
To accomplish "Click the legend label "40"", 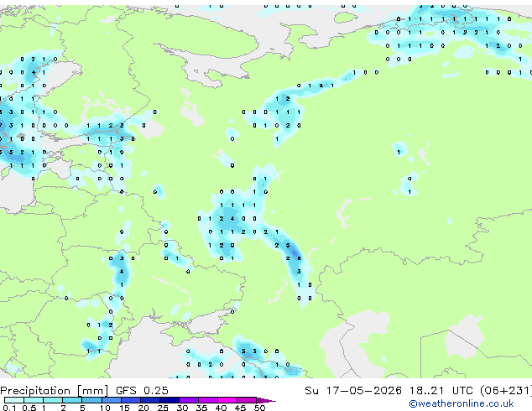I will point(221,408).
